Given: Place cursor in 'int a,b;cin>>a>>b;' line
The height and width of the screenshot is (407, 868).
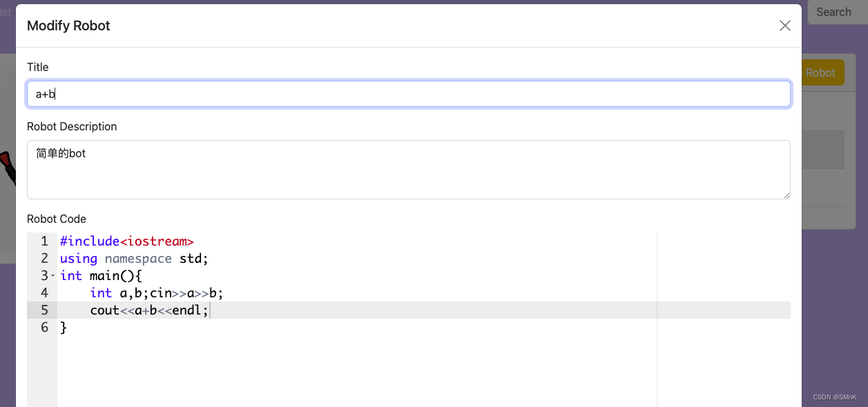Looking at the screenshot, I should 157,293.
